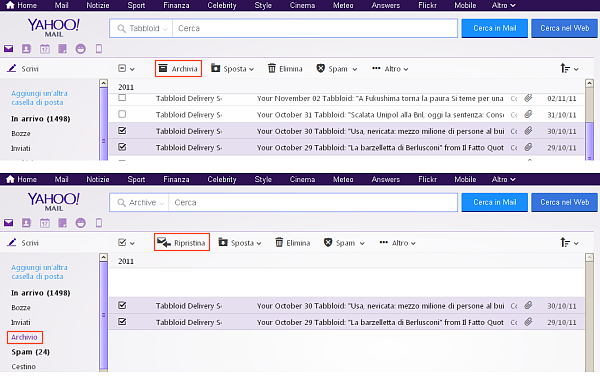Focus the Cerca field next to Tabbloid
This screenshot has width=600, height=376.
pyautogui.click(x=315, y=28)
